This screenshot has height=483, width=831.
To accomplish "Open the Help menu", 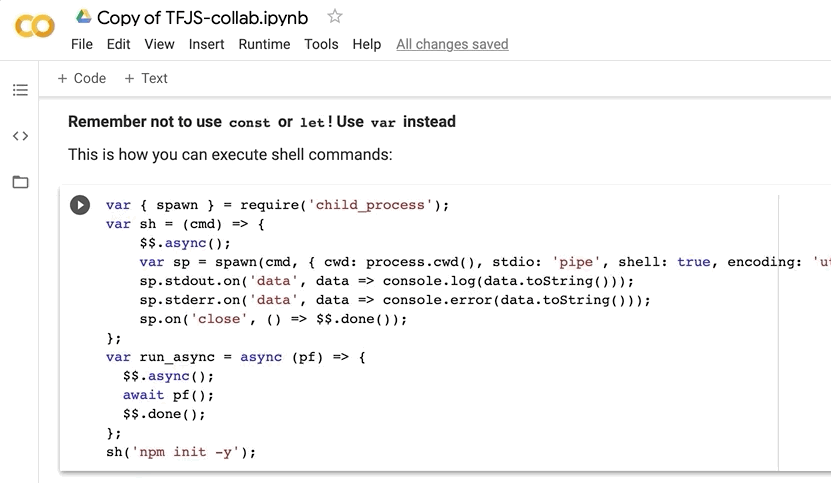I will 367,44.
